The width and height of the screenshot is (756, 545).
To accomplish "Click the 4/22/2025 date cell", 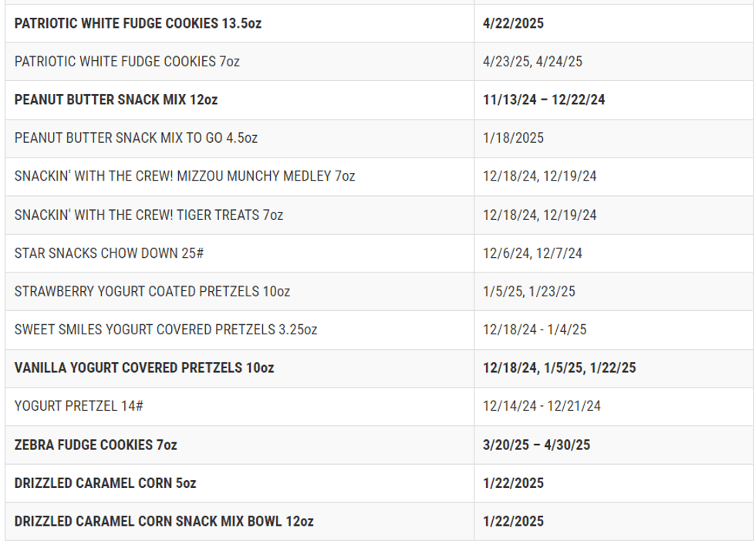I will 514,23.
